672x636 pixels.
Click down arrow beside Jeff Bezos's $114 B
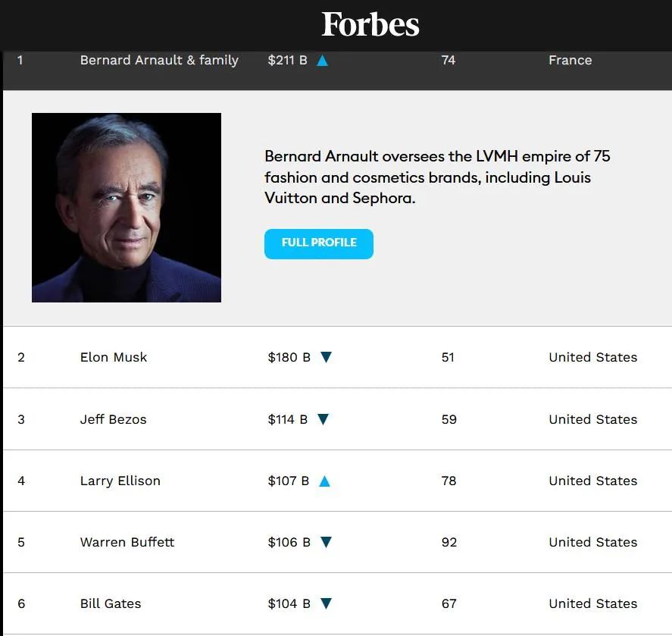click(323, 419)
